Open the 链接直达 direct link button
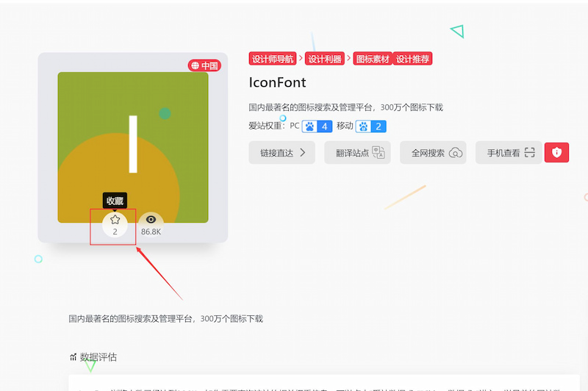The image size is (588, 391). (x=282, y=153)
